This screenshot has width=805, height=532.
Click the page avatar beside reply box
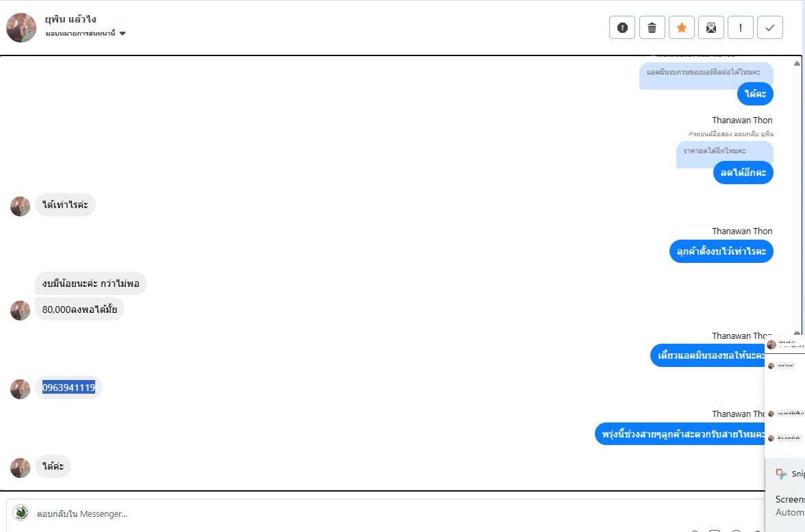pyautogui.click(x=21, y=513)
